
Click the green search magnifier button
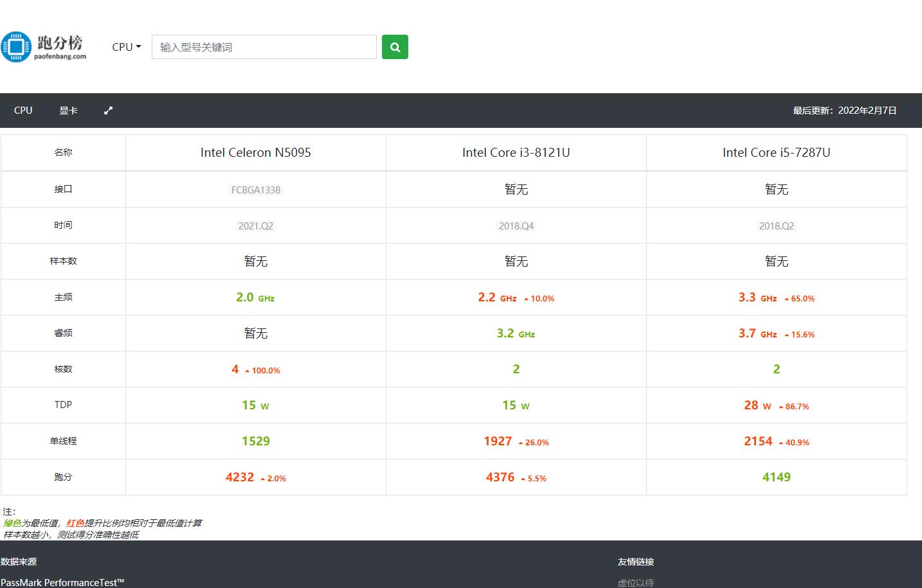point(395,47)
